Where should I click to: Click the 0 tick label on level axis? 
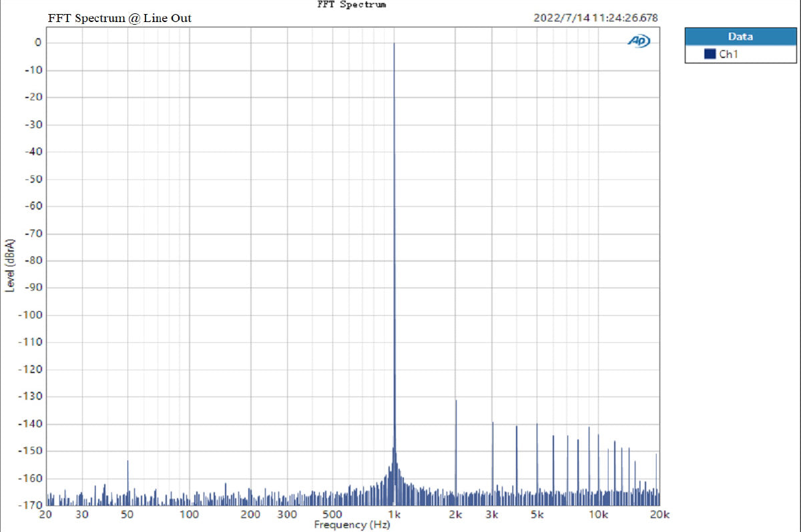pyautogui.click(x=38, y=43)
